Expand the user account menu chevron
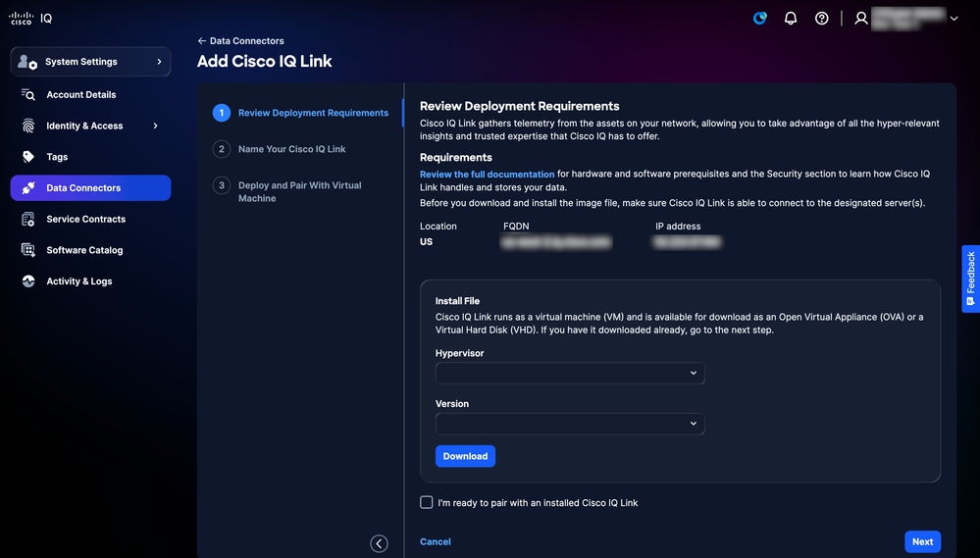This screenshot has width=980, height=558. pyautogui.click(x=954, y=18)
